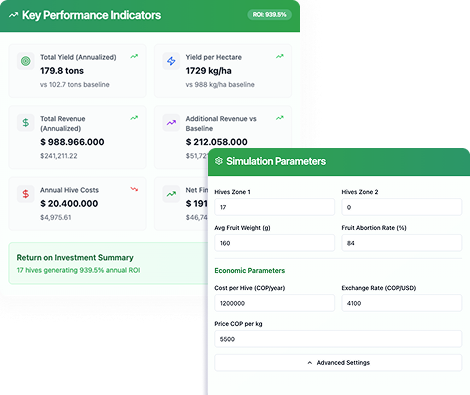Click the ROI 939.5% badge
This screenshot has height=395, width=470.
click(269, 15)
